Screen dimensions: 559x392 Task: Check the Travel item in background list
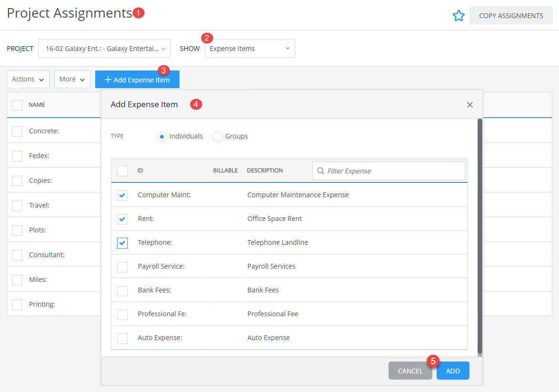18,205
